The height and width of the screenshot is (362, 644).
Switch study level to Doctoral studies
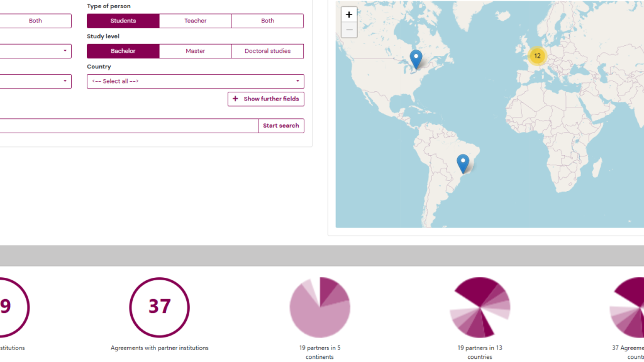pos(267,51)
